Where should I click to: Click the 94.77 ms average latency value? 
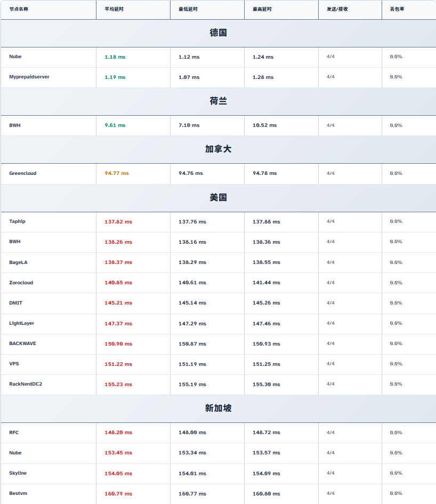point(117,173)
